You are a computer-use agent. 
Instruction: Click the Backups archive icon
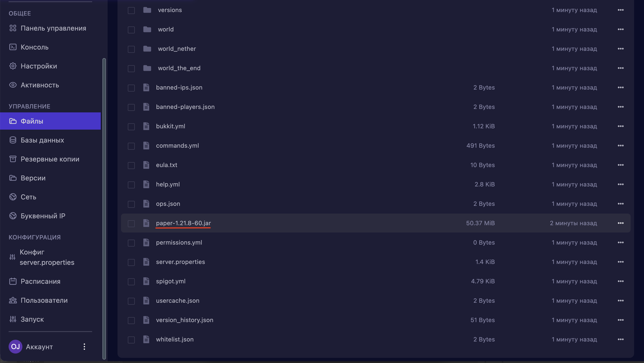(x=13, y=159)
